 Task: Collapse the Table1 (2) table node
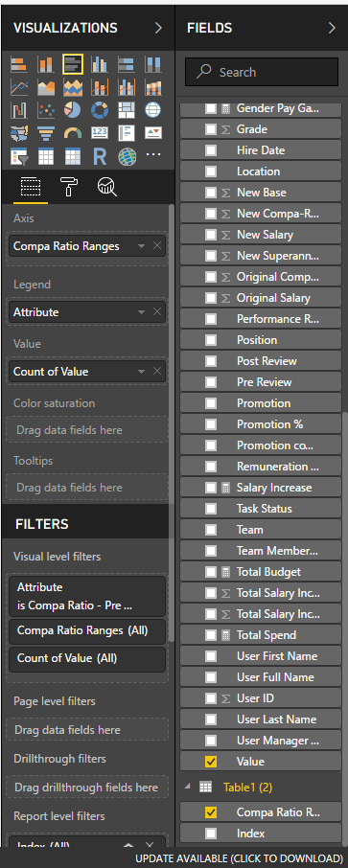click(x=186, y=787)
